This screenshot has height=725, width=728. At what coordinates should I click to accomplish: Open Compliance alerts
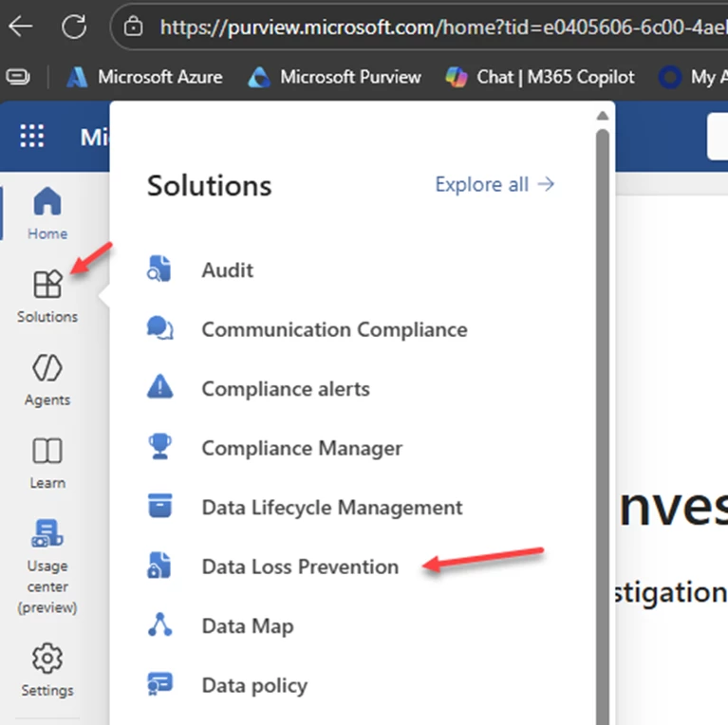coord(286,389)
